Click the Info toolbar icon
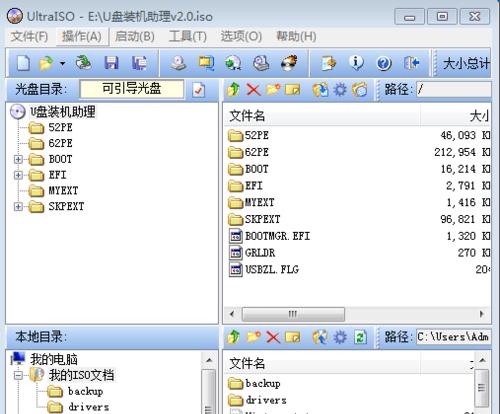500x414 pixels. tap(356, 63)
